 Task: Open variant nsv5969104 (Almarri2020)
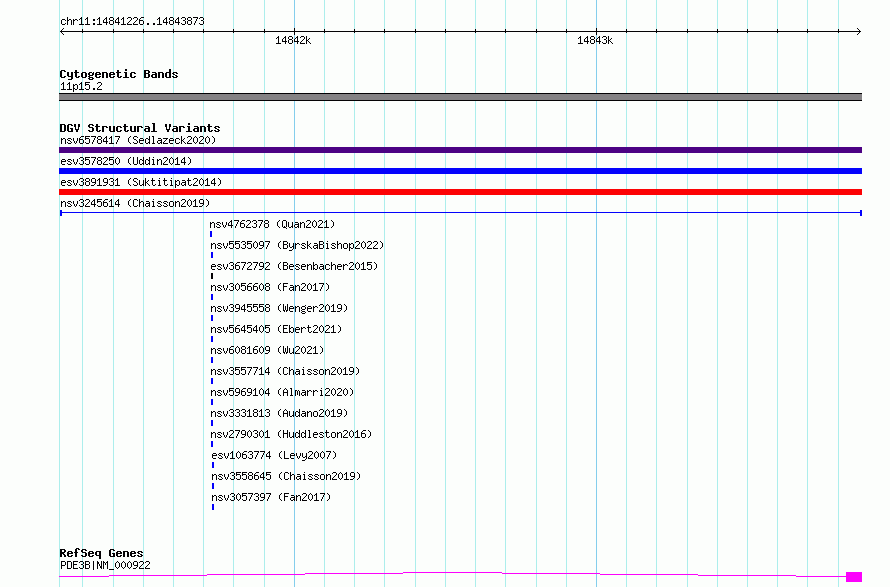pyautogui.click(x=282, y=392)
